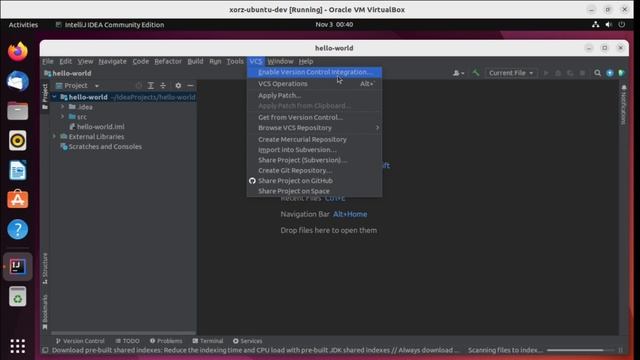Click Activities in top bar
The image size is (640, 360).
[x=23, y=25]
